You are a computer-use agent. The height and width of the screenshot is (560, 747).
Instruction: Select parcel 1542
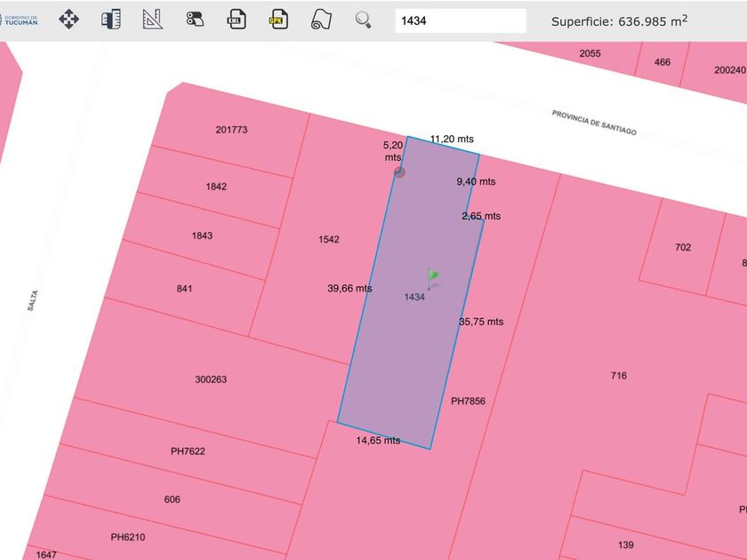(x=329, y=239)
